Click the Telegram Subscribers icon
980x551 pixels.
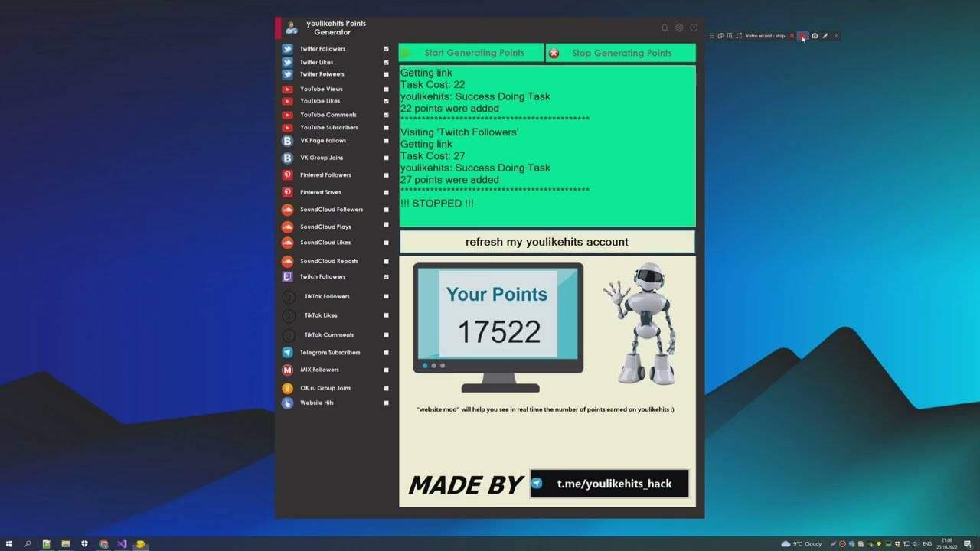(x=287, y=353)
